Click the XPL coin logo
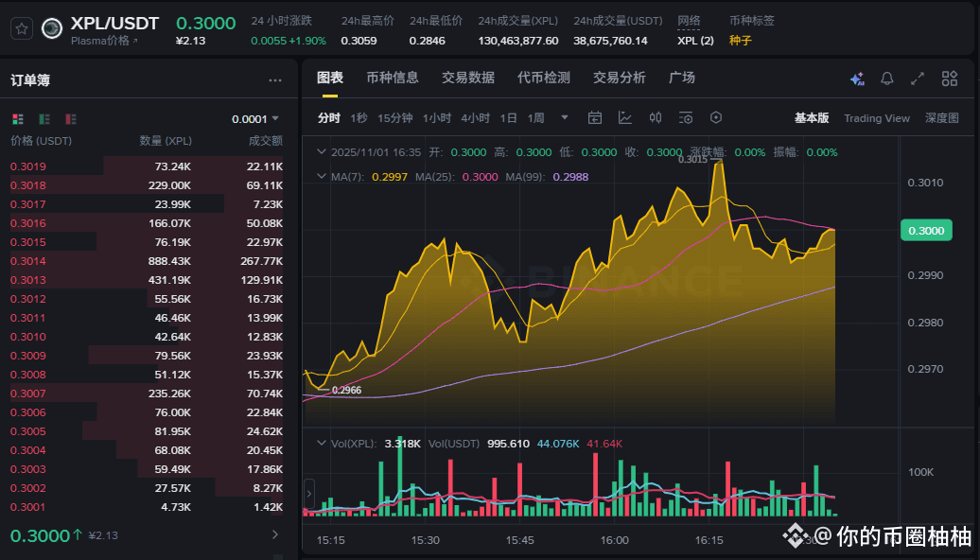The height and width of the screenshot is (560, 980). [52, 28]
